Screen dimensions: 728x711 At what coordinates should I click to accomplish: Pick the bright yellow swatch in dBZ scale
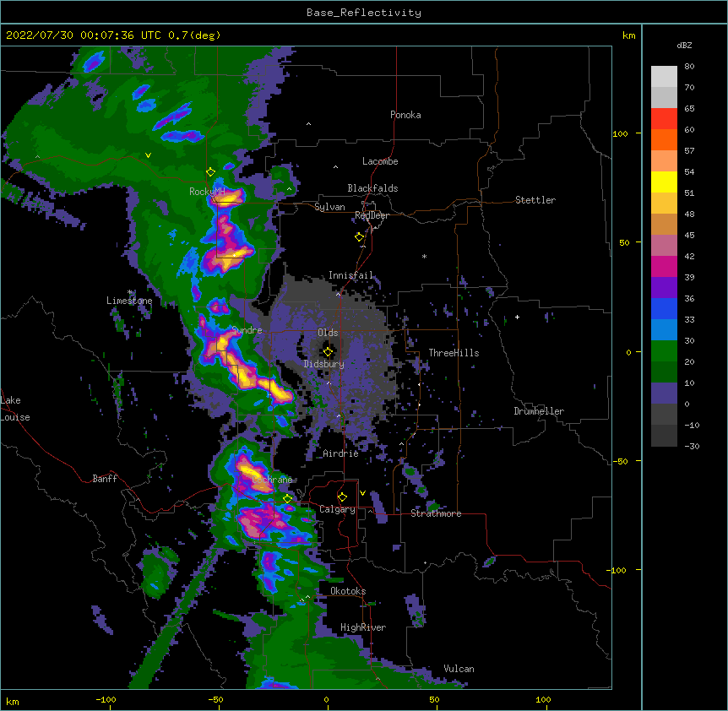tap(664, 182)
